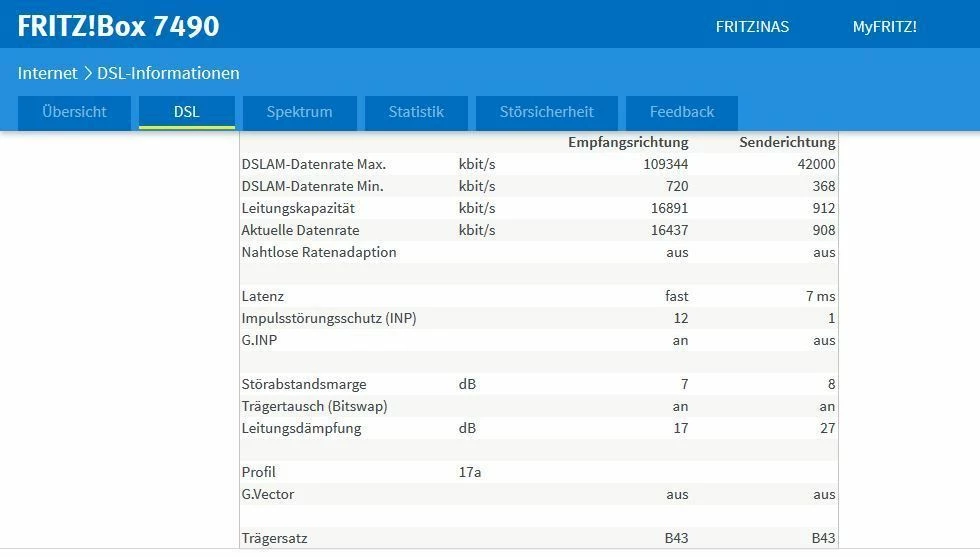This screenshot has height=557, width=980.
Task: Click the Latenz value 7 ms
Action: (821, 296)
